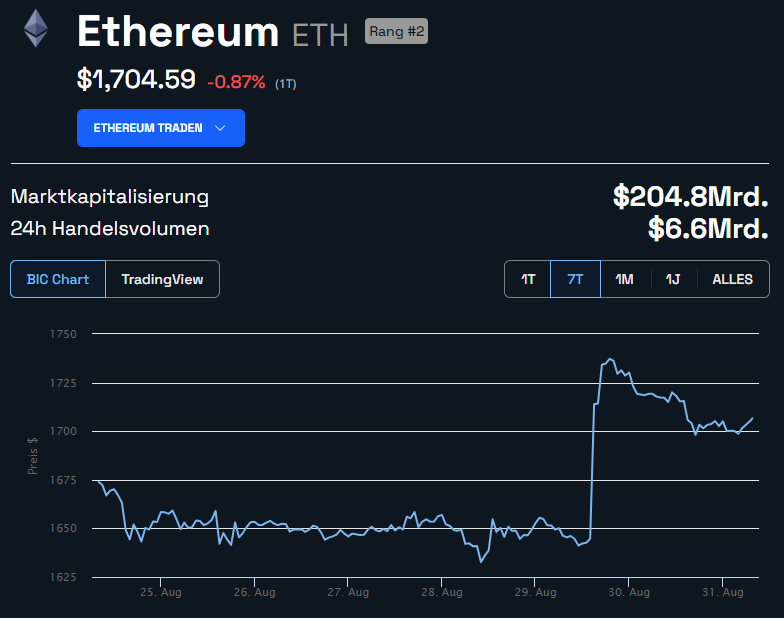Click the $6.6Mrd. trading volume value
Viewport: 784px width, 618px height.
707,228
